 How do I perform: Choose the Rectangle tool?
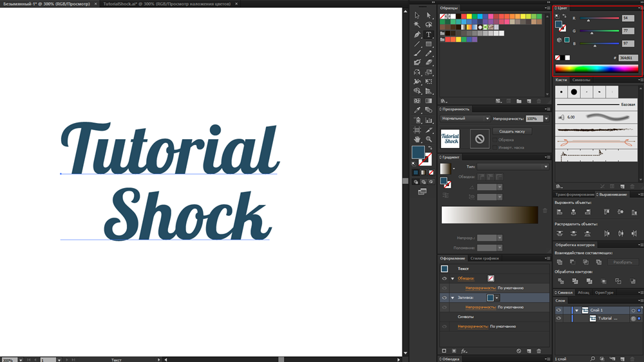click(428, 44)
